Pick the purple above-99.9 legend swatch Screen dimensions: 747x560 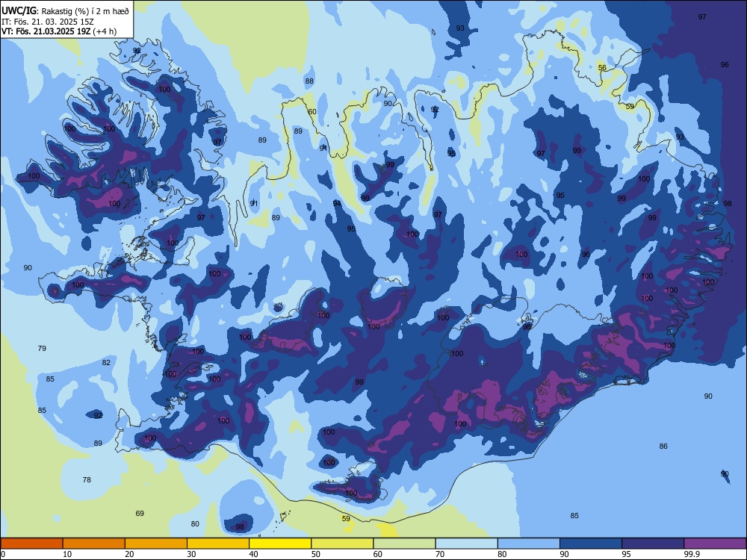click(x=715, y=544)
